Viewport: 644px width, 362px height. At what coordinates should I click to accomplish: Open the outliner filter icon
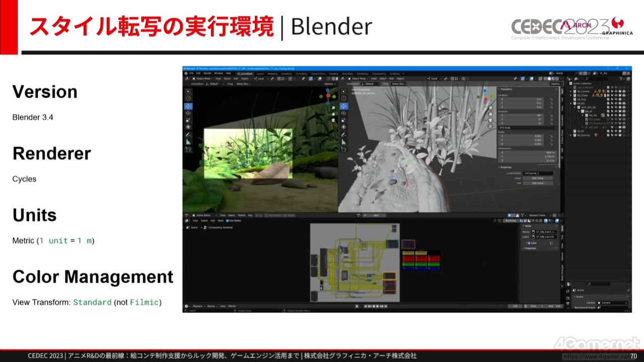[621, 78]
